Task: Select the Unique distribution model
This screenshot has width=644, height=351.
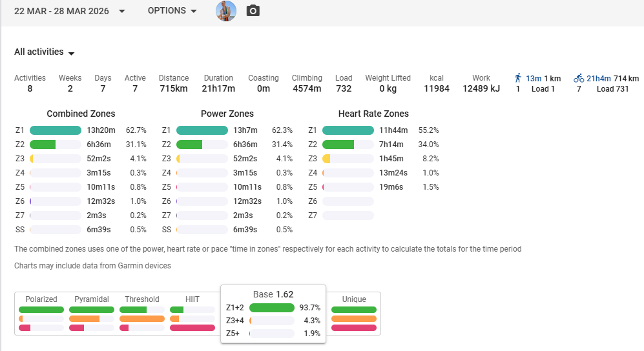Action: [354, 299]
